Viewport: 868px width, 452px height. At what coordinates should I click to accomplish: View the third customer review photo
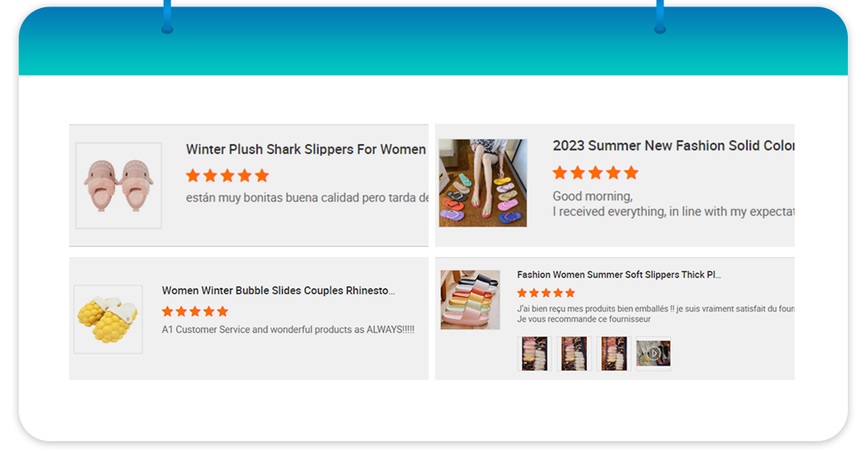[614, 353]
